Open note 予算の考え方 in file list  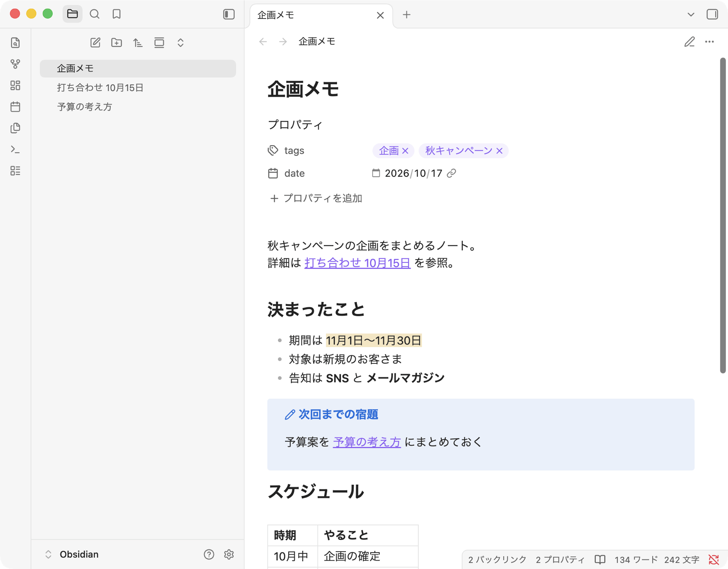tap(138, 107)
